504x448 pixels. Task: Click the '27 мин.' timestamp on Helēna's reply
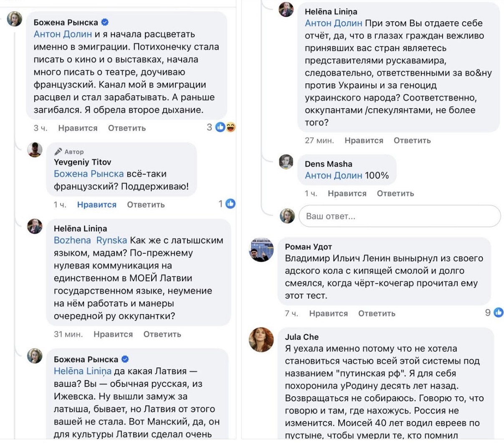(319, 141)
